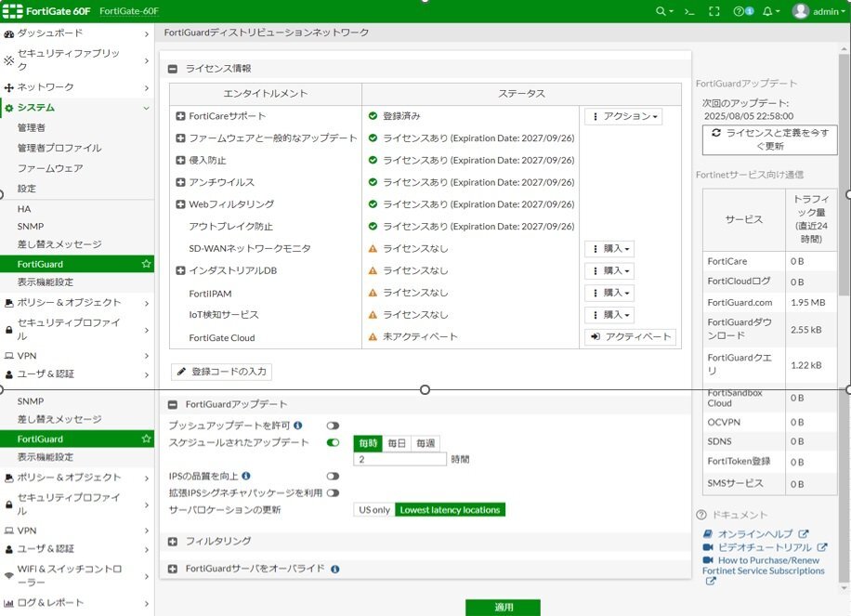Expand the Webフィルタリング entitlement row
This screenshot has width=851, height=616.
(x=181, y=204)
